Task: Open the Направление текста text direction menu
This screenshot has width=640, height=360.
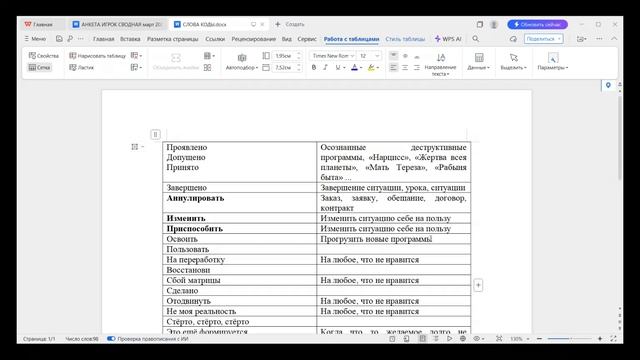Action: tap(440, 64)
